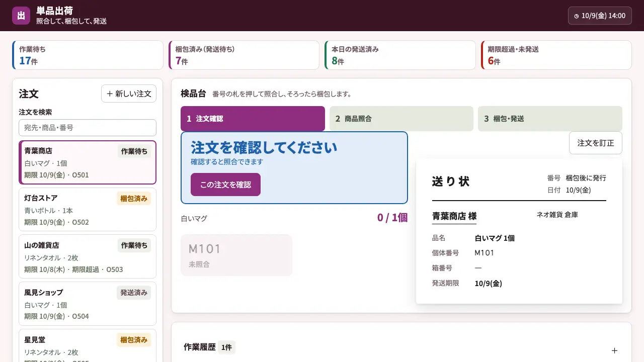
Task: Select the 灯台ストア order card
Action: (88, 210)
